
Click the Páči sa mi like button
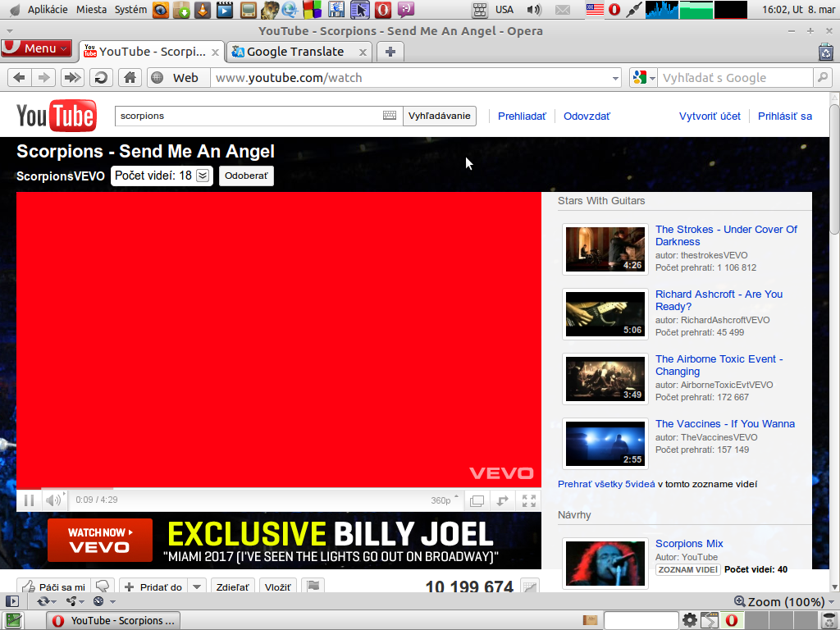(x=54, y=587)
